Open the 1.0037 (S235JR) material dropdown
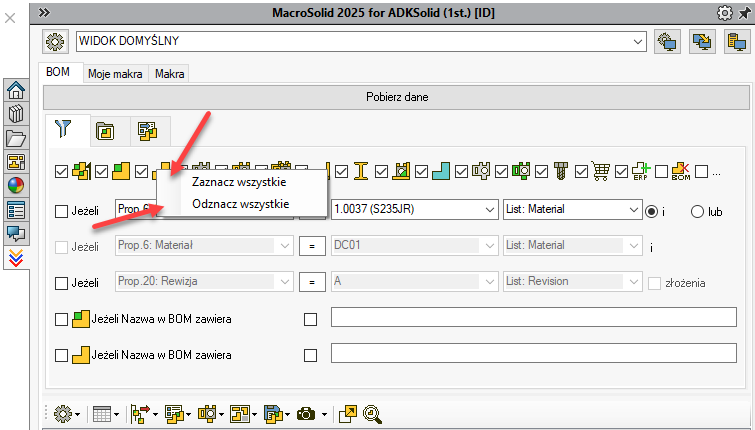755x430 pixels. coord(488,210)
